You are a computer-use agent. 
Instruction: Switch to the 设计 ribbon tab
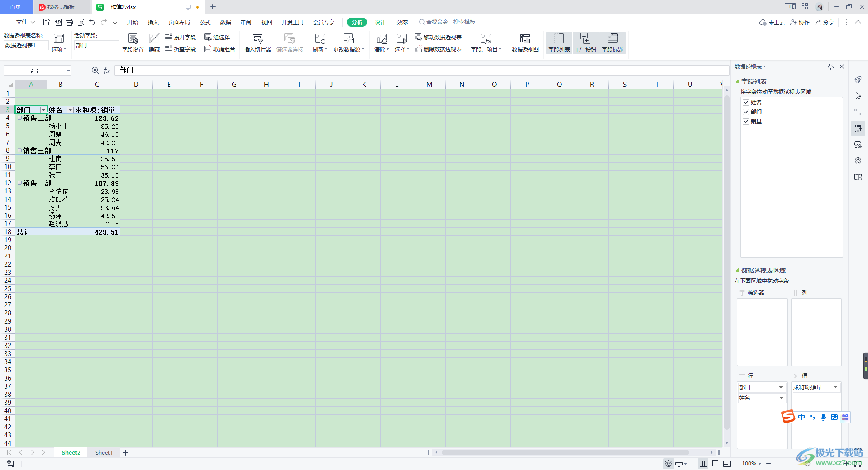pos(380,22)
